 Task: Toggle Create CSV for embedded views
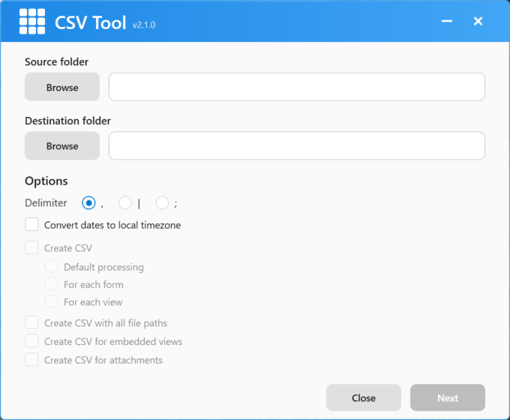(x=31, y=341)
